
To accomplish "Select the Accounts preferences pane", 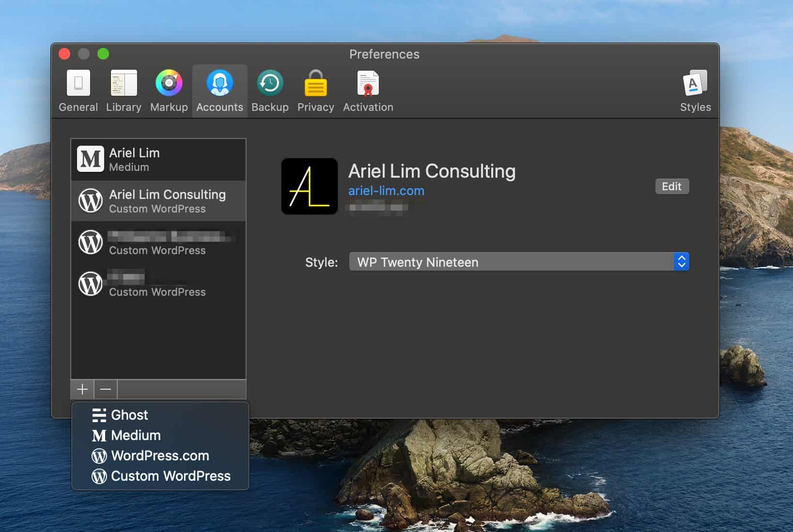I will click(x=219, y=91).
